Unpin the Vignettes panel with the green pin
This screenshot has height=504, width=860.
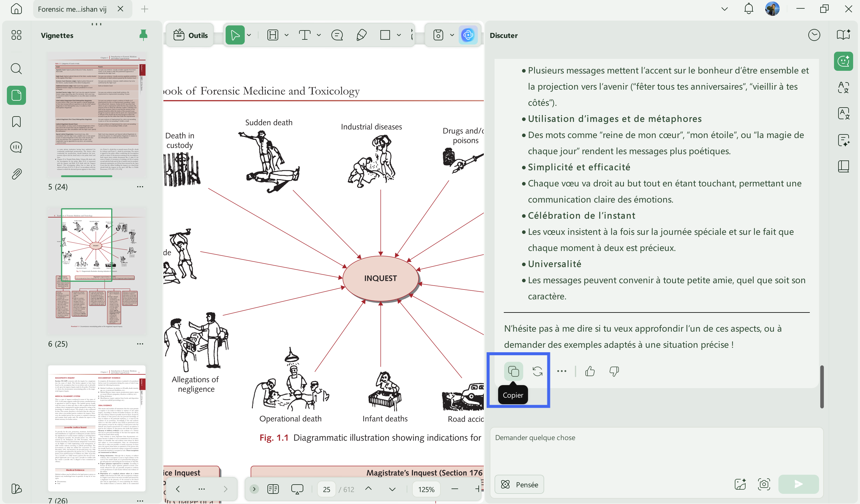click(x=143, y=35)
